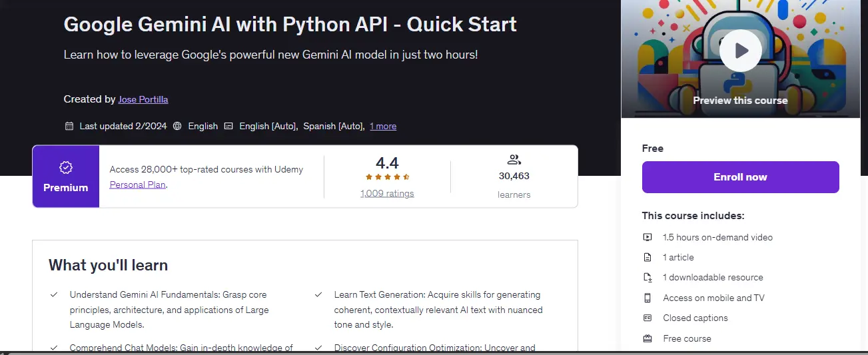The height and width of the screenshot is (355, 868).
Task: Click the course preview thumbnail image
Action: point(740,59)
